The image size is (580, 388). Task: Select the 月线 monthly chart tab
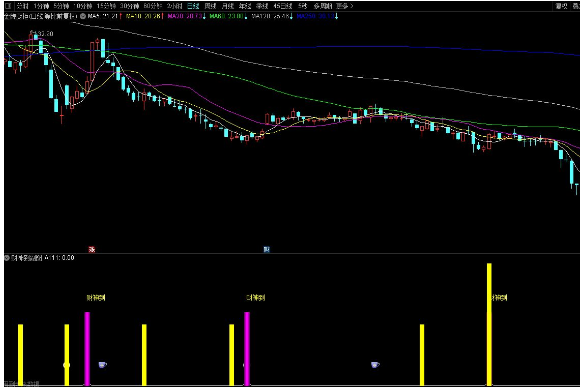227,6
